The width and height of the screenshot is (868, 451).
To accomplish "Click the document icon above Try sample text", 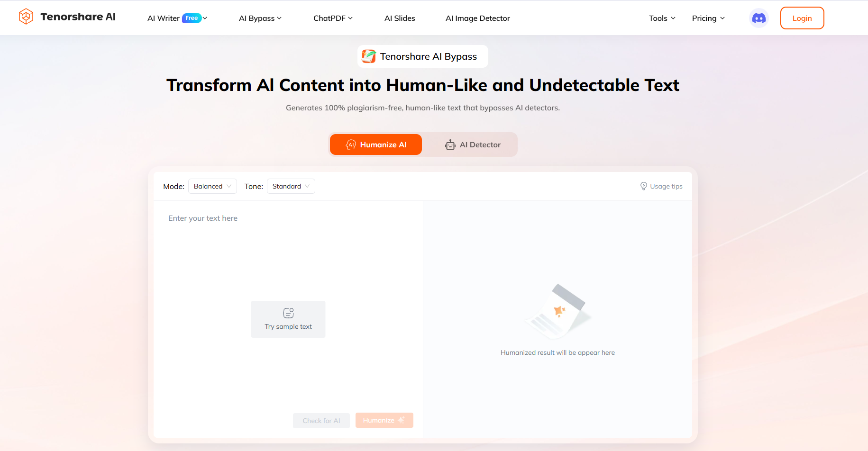I will coord(288,312).
